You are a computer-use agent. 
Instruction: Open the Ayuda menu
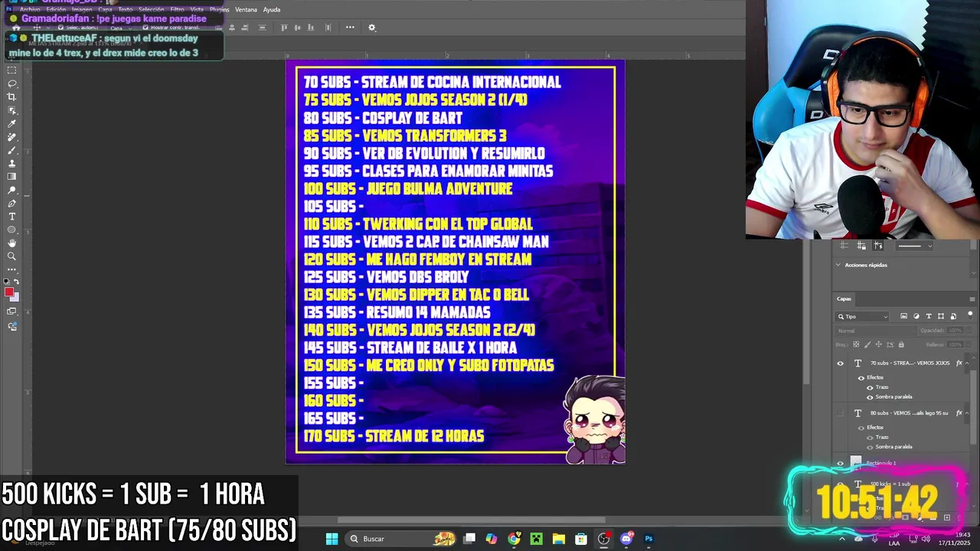pyautogui.click(x=272, y=10)
